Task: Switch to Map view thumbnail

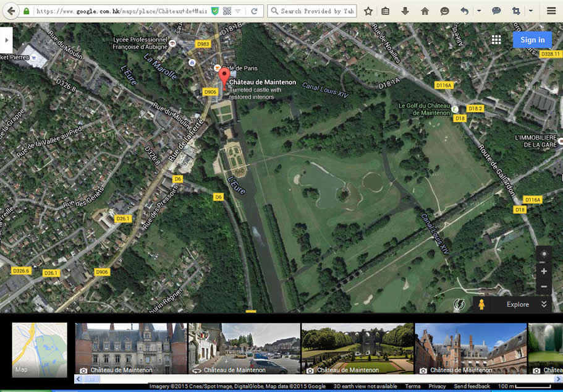Action: point(40,349)
